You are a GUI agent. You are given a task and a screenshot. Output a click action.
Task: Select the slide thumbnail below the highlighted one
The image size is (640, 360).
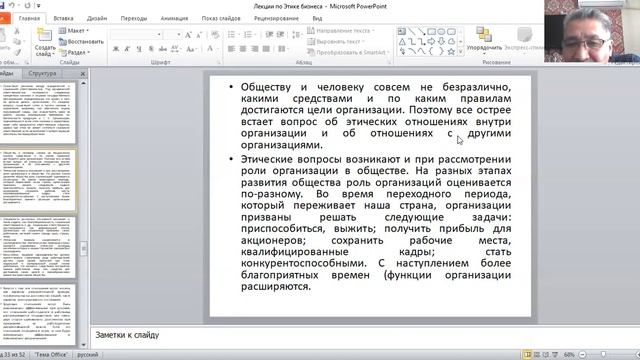tap(38, 247)
